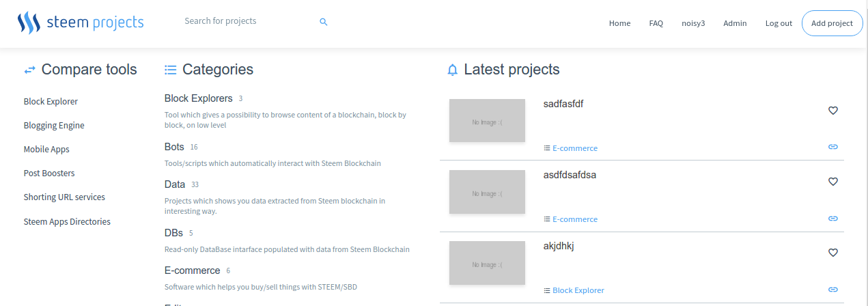Like the asdfdsafdsa project with the heart
Screen dimensions: 868x306
pos(832,182)
